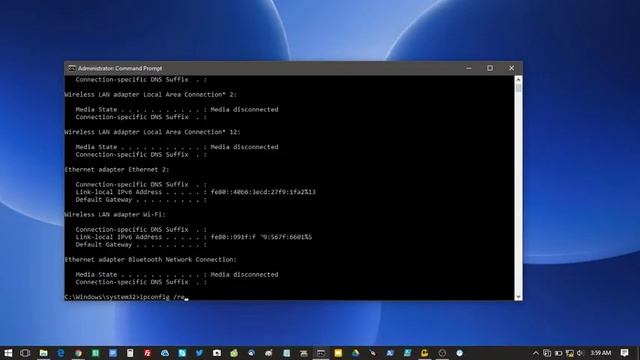
Task: Click 'Default Gateway' under Ethernet 2
Action: click(x=104, y=200)
